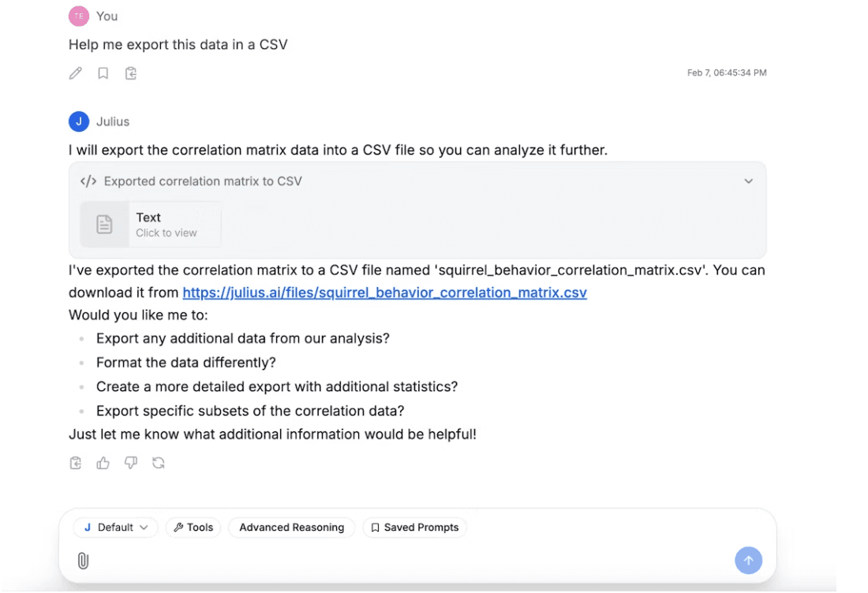Copy the user message to clipboard
Viewport: 868px width, 593px height.
(x=130, y=73)
